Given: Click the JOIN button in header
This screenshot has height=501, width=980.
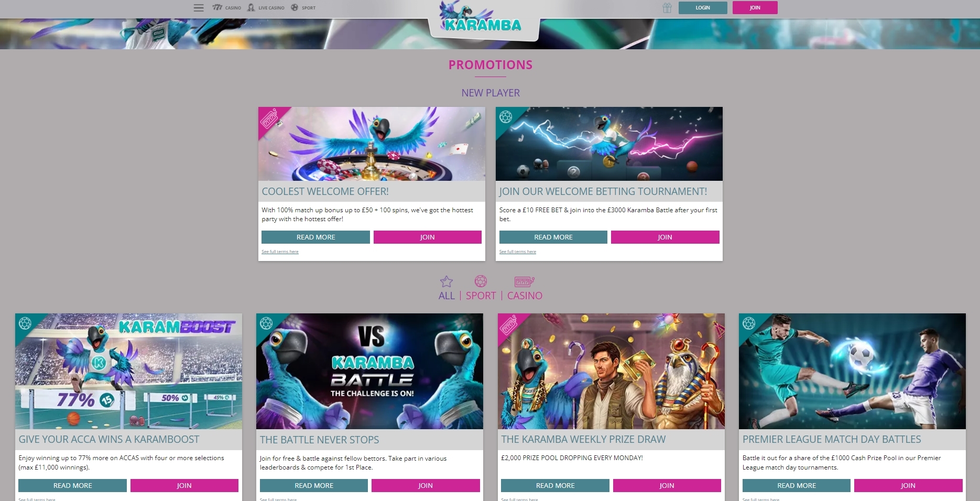Looking at the screenshot, I should pyautogui.click(x=755, y=8).
